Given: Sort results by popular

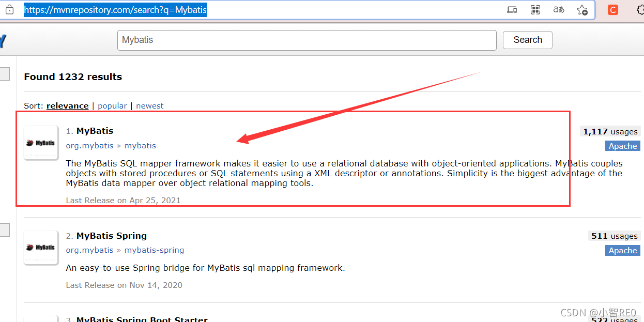Looking at the screenshot, I should click(x=112, y=105).
